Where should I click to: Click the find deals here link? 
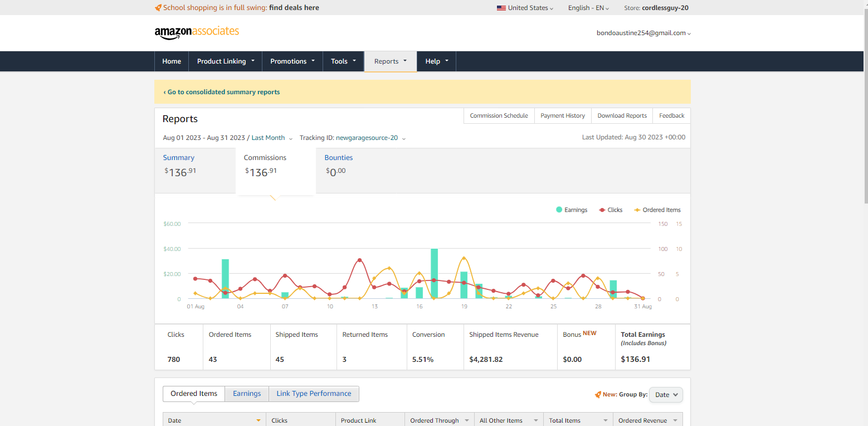coord(294,8)
